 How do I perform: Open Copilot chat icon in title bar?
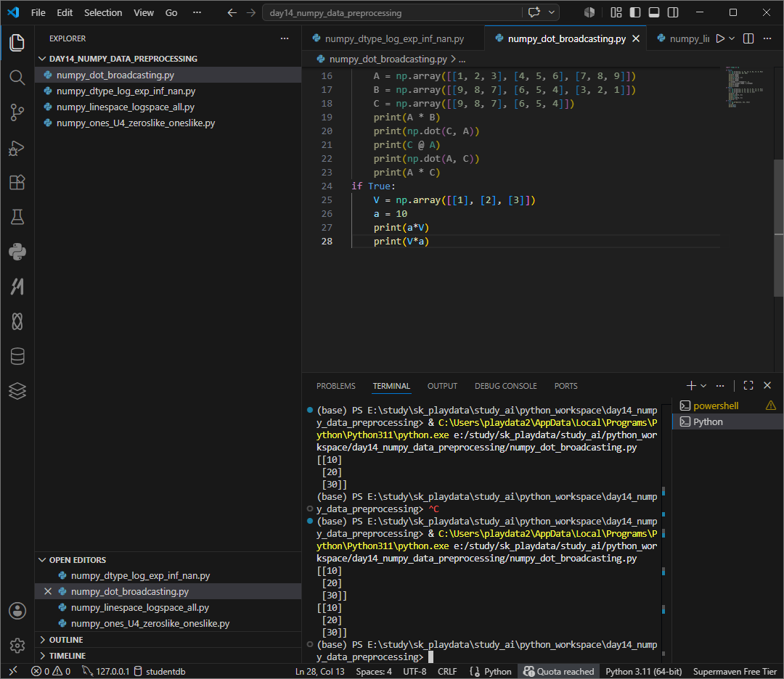534,12
